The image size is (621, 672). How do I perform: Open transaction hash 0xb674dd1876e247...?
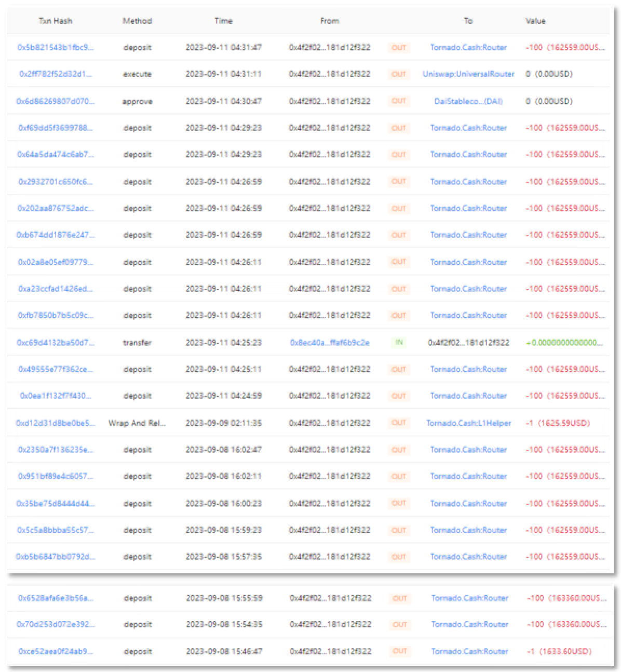point(56,235)
